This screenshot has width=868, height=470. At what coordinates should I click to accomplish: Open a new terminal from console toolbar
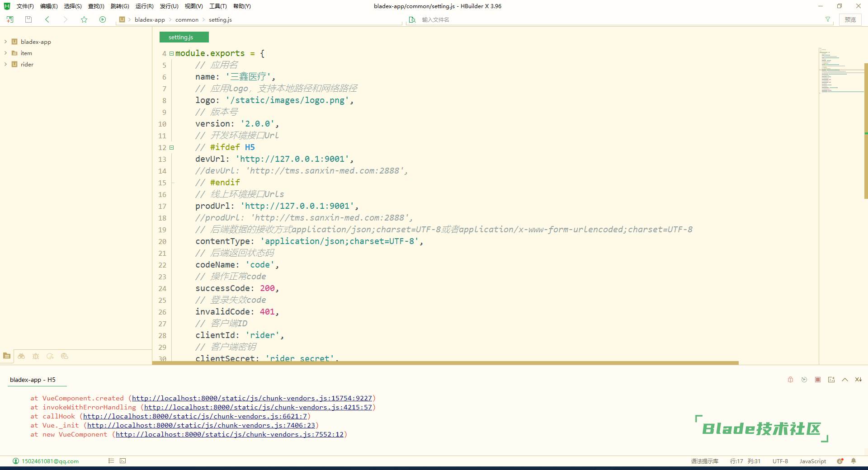[x=831, y=380]
